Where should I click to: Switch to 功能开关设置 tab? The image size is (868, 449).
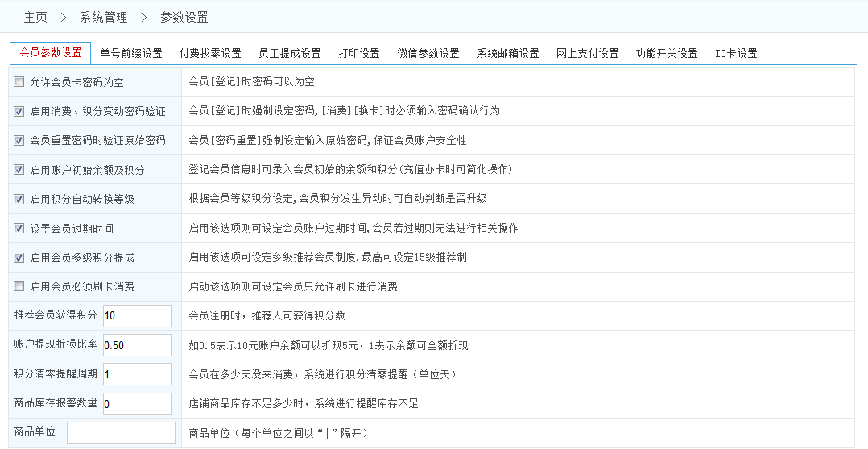(667, 53)
